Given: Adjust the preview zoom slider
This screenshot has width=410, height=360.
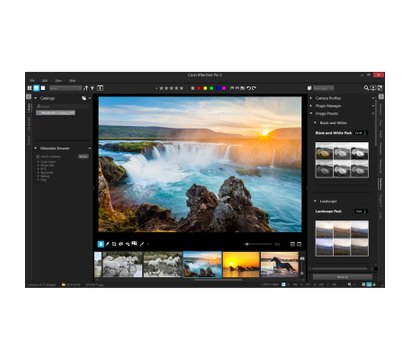Looking at the screenshot, I should pos(258,244).
